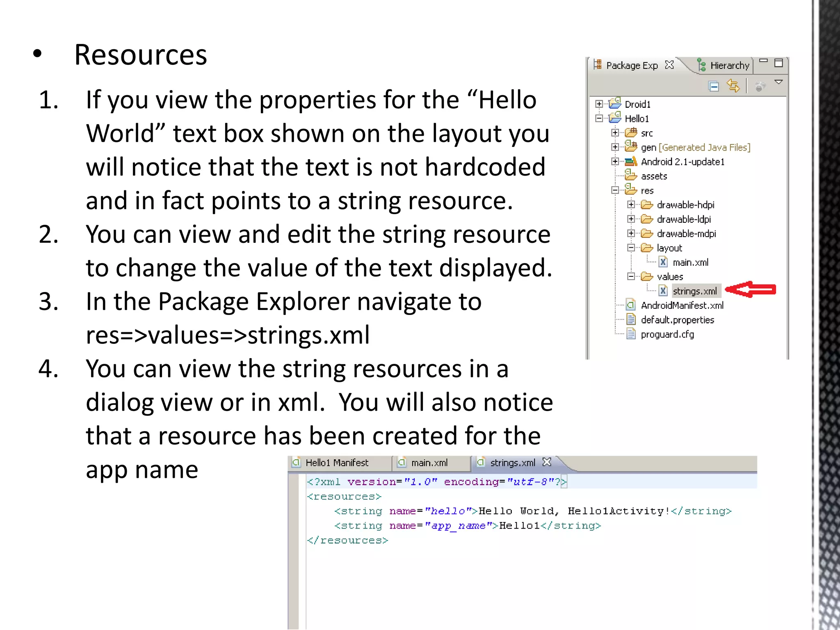840x630 pixels.
Task: Expand the Droid1 project node
Action: coord(599,104)
